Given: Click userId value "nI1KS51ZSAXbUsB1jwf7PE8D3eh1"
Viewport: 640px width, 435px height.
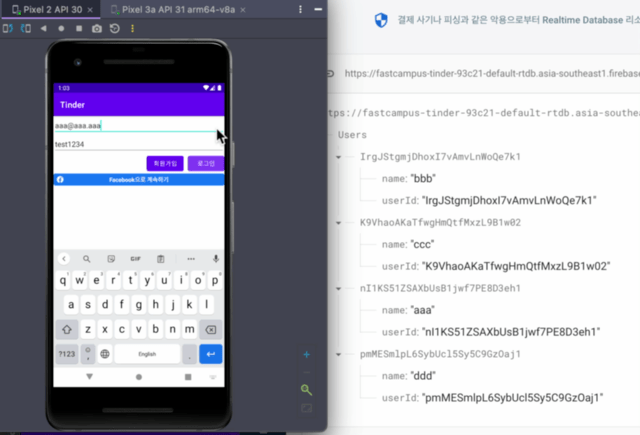Looking at the screenshot, I should [x=511, y=332].
